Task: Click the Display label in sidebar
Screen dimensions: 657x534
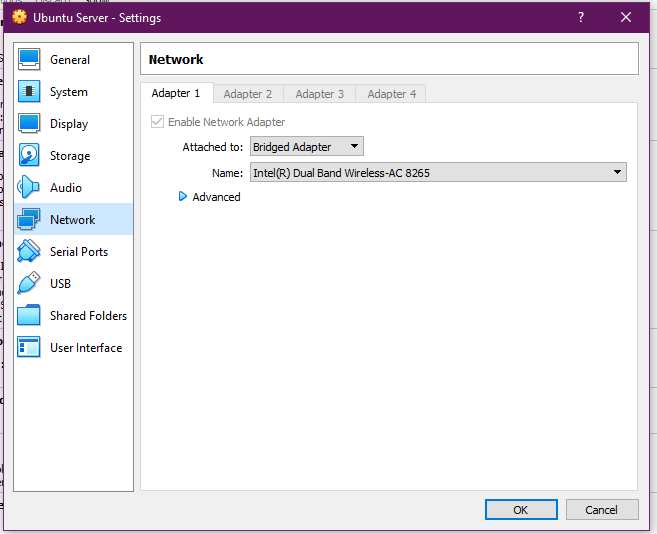Action: click(69, 124)
